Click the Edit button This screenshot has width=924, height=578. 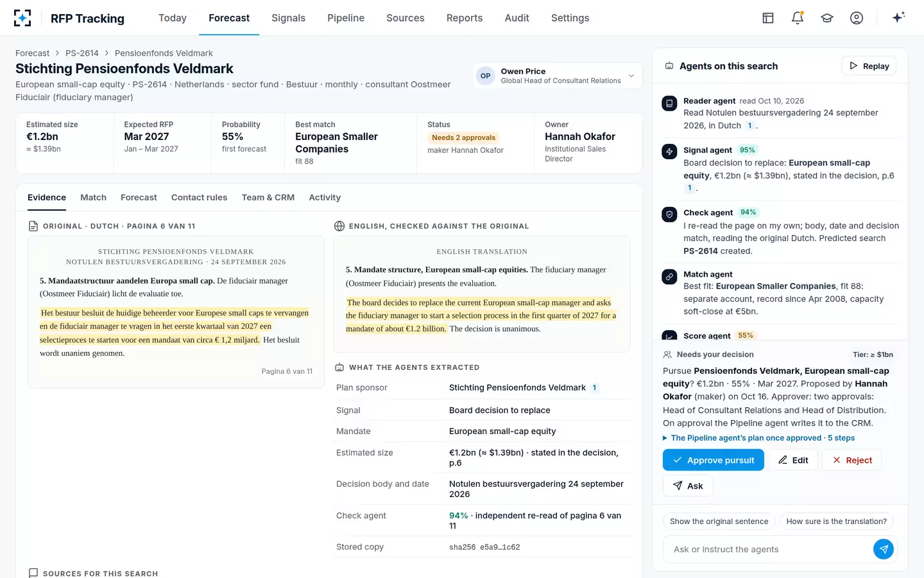tap(793, 460)
